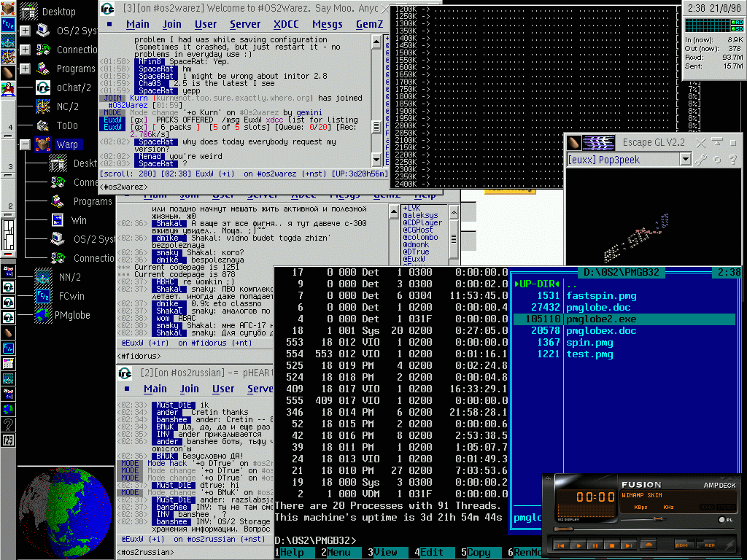Click the woman portrait icon in left strip
Viewport: 747px width, 560px height.
(8, 88)
